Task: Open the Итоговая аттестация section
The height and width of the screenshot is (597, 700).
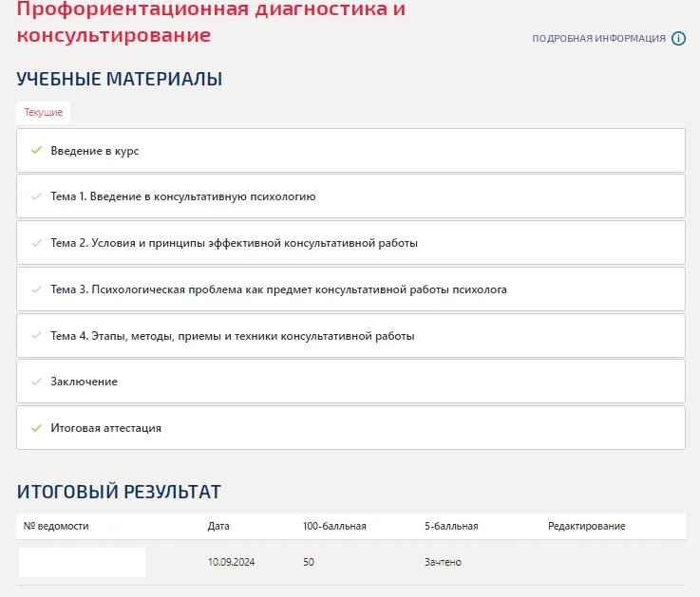Action: click(x=350, y=428)
